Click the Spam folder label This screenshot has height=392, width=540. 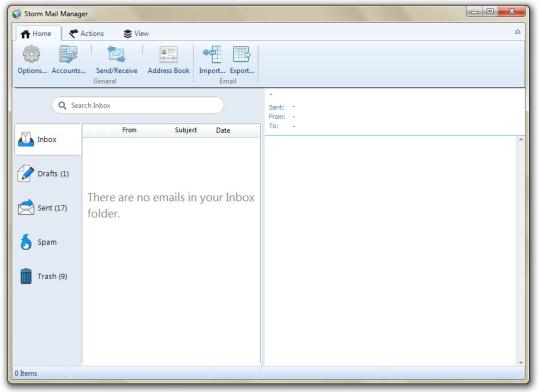point(47,242)
